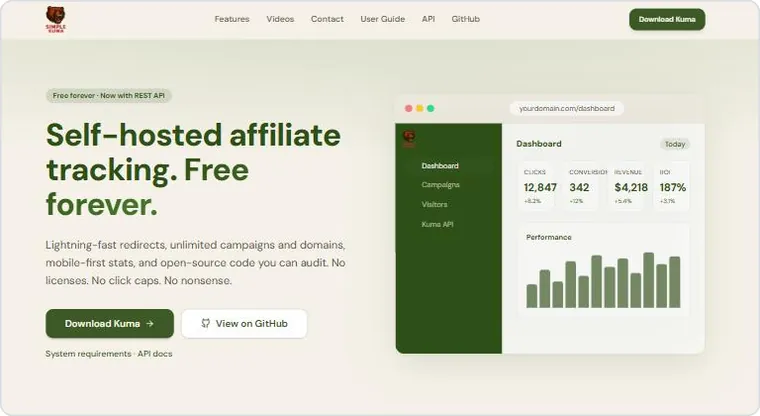The image size is (760, 416).
Task: Click the Today filter pill
Action: click(x=675, y=144)
